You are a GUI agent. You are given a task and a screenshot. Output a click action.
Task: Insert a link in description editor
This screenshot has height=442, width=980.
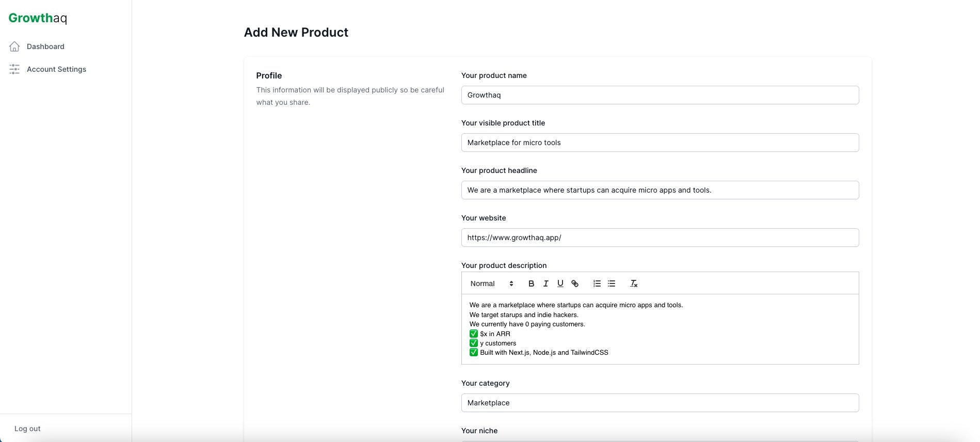(x=575, y=283)
